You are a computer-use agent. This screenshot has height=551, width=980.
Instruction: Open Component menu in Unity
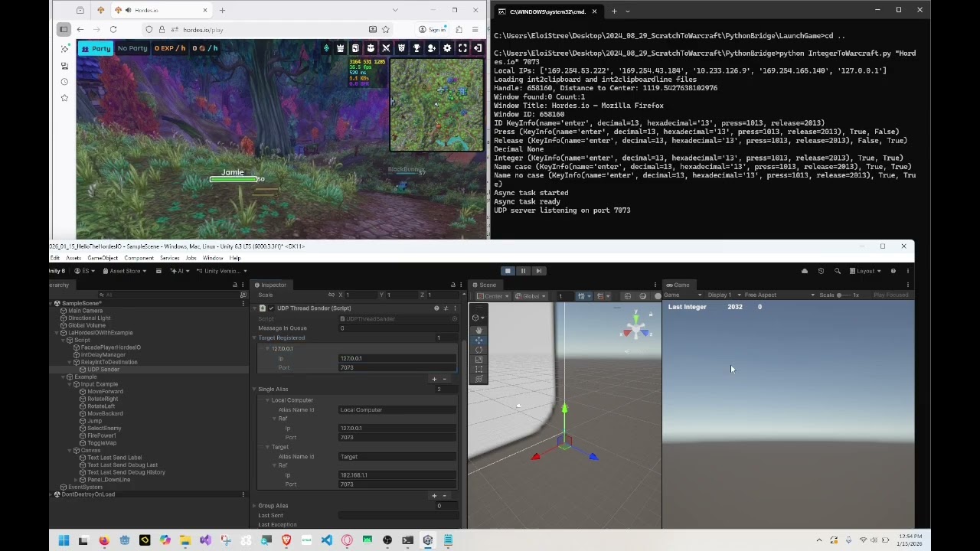click(139, 259)
